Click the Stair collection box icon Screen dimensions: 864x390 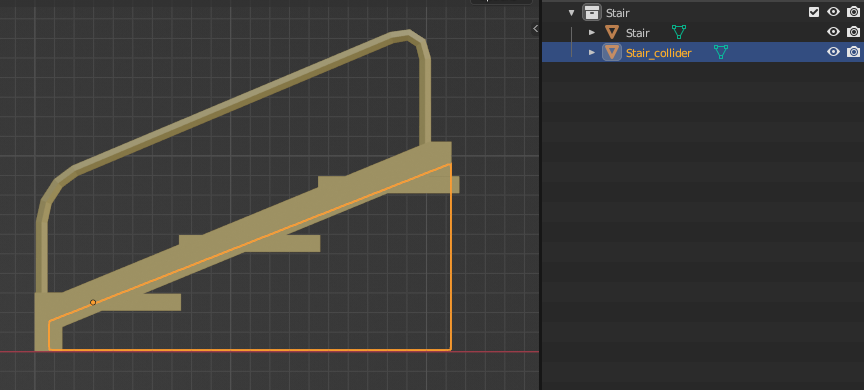pyautogui.click(x=591, y=12)
